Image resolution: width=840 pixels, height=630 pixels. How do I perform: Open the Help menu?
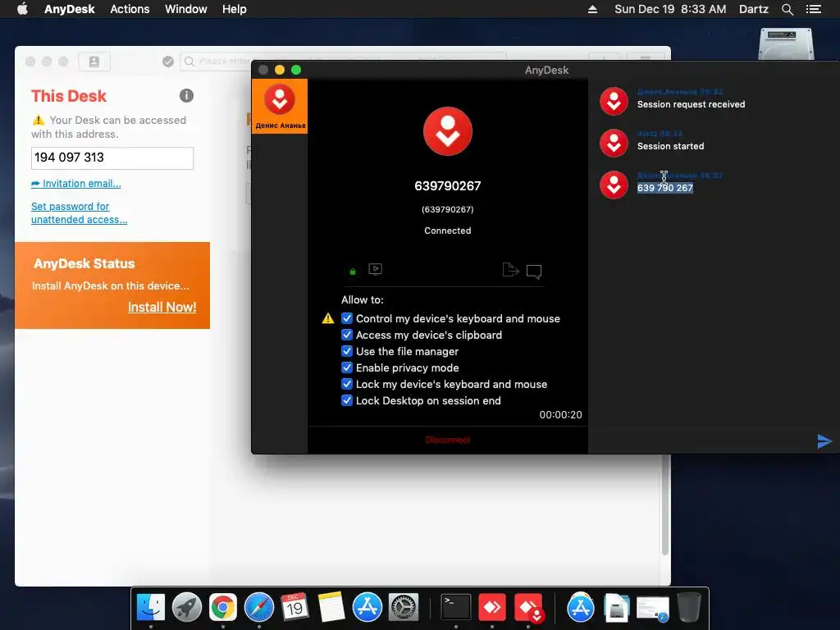point(234,9)
